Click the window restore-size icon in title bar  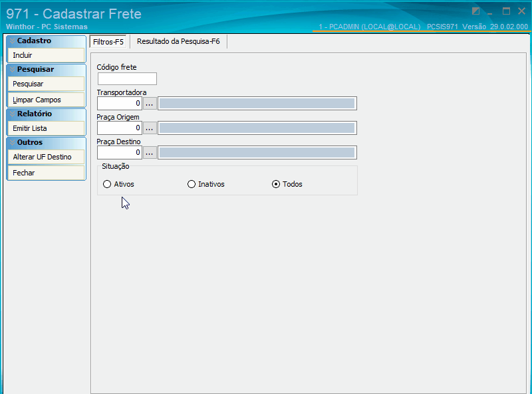click(x=475, y=11)
